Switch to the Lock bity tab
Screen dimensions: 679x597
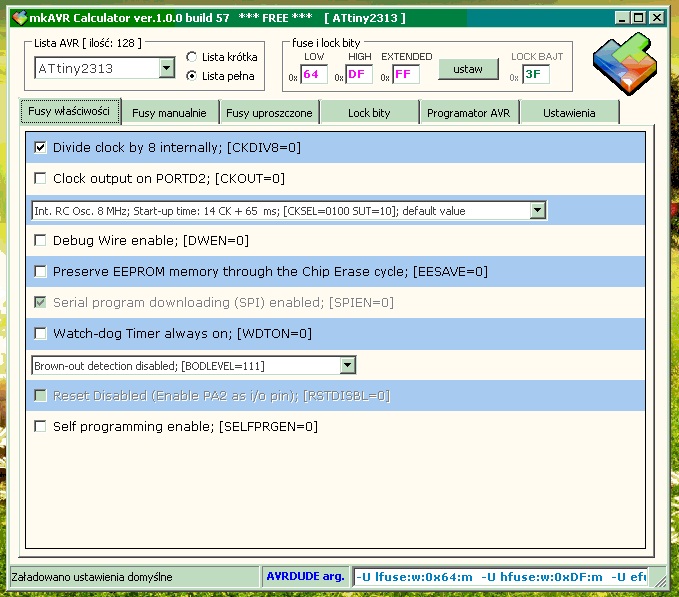point(369,113)
